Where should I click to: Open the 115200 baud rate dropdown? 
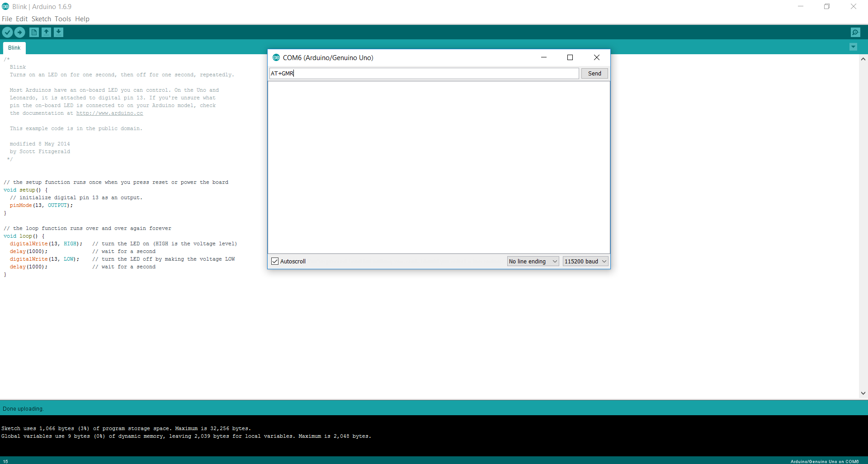point(585,261)
